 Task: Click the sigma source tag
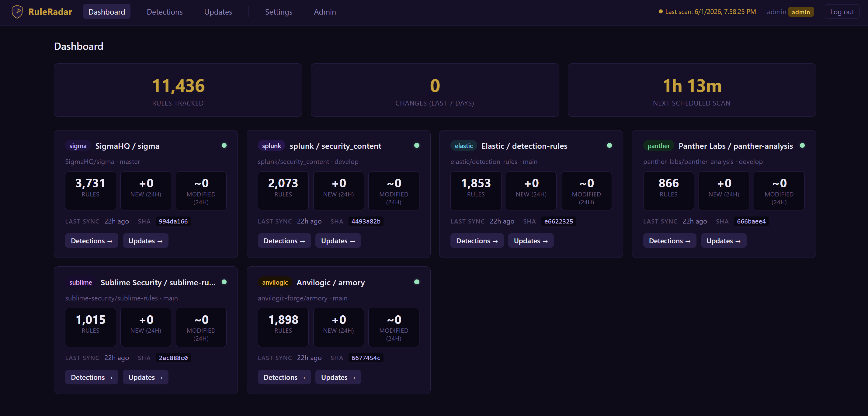coord(78,146)
